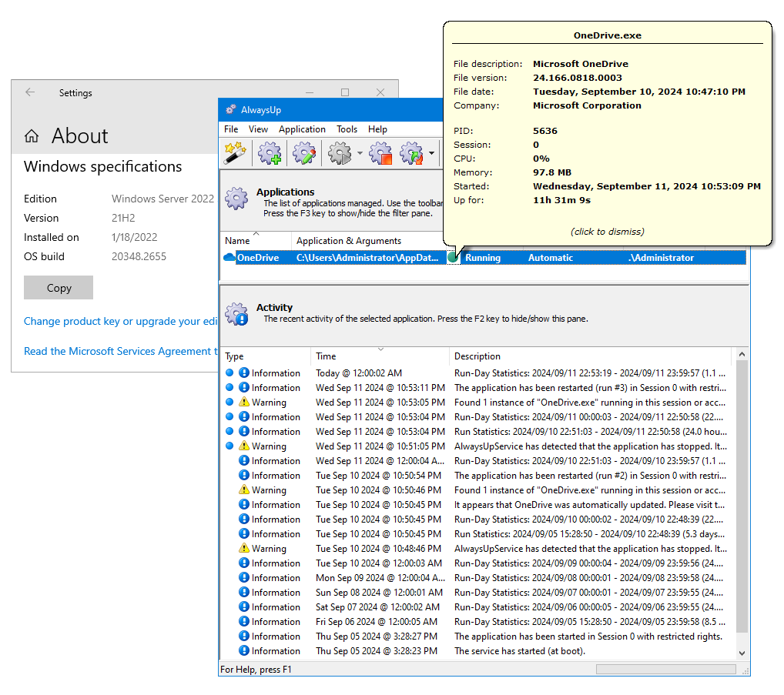Sort activity by Description column header
784x695 pixels.
(590, 356)
